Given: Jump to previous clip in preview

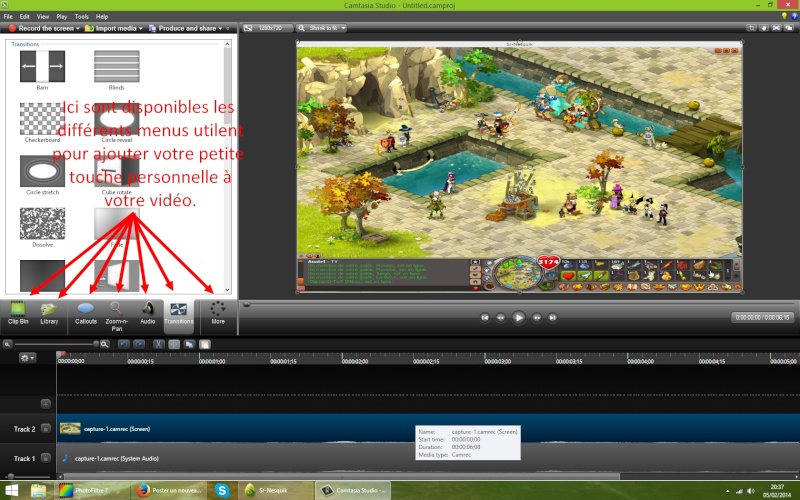Looking at the screenshot, I should click(485, 317).
